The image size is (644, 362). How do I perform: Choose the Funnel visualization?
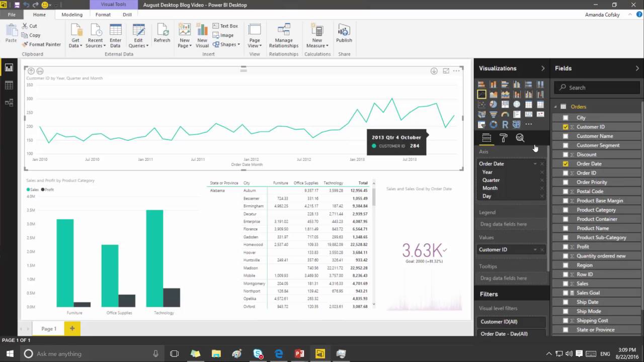[x=493, y=114]
